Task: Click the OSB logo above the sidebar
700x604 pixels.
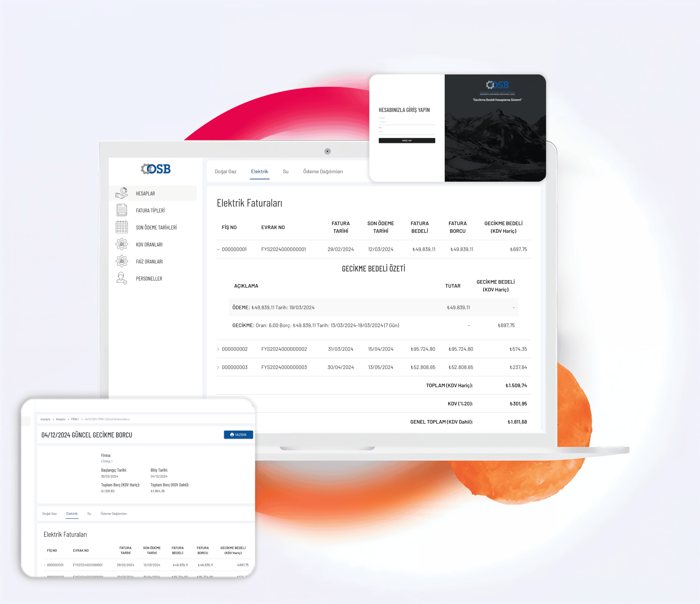Action: tap(156, 169)
